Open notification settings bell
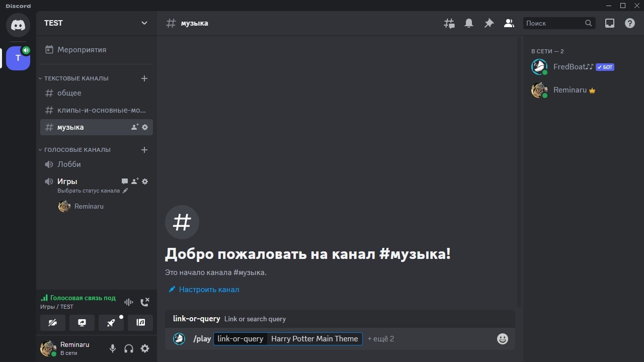 click(x=469, y=23)
